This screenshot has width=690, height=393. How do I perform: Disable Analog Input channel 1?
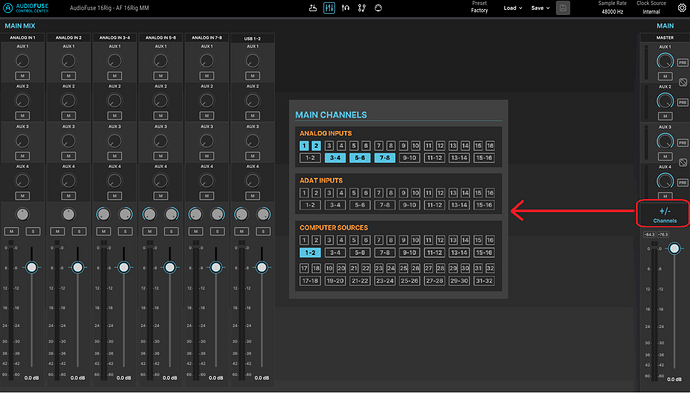(x=304, y=146)
